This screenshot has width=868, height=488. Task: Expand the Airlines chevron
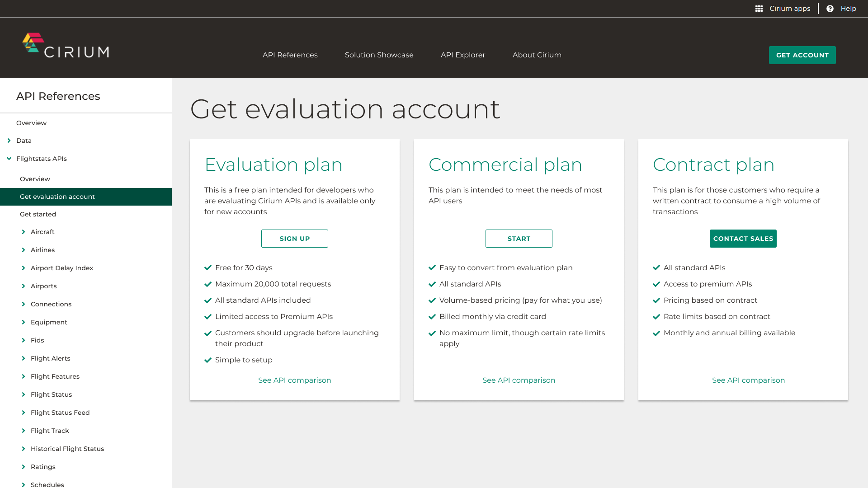[x=24, y=250]
